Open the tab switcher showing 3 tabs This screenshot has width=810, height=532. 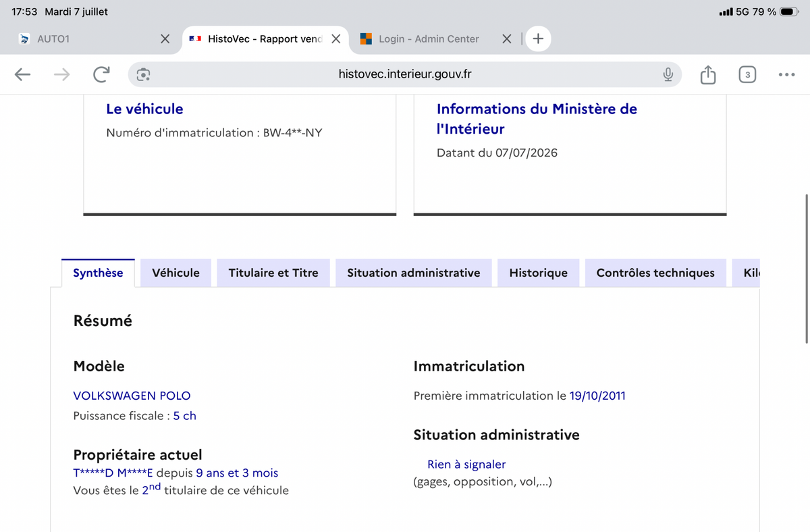pos(747,74)
